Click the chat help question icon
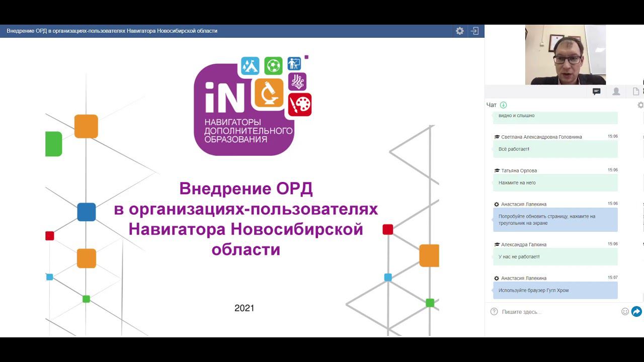644x362 pixels. tap(494, 312)
